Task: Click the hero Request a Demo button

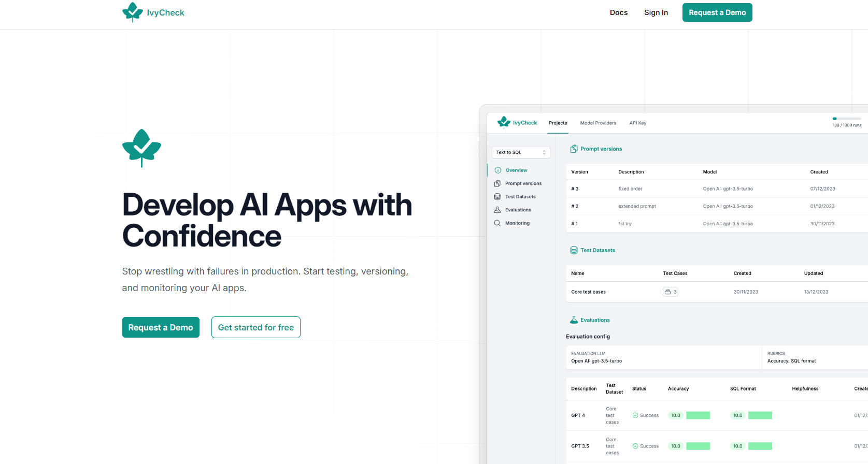Action: click(161, 327)
